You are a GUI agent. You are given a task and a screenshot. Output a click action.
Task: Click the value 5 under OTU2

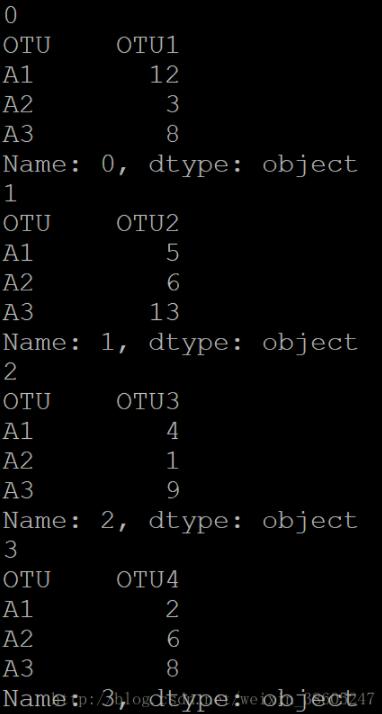tap(173, 253)
